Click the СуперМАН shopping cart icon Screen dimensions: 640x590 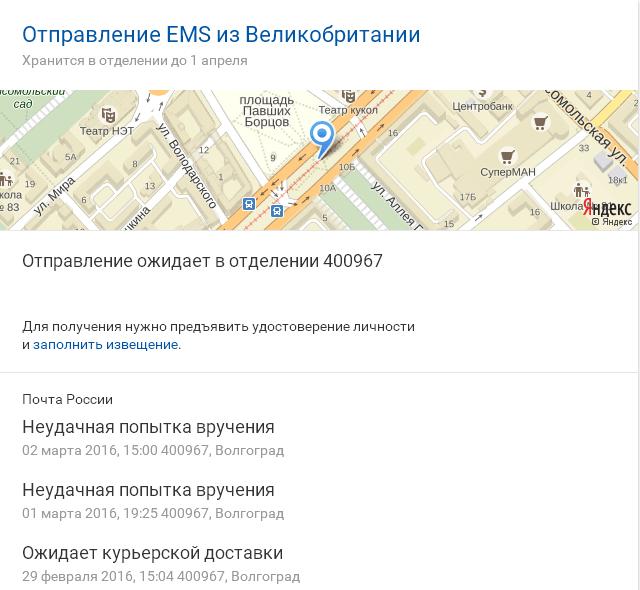(507, 156)
